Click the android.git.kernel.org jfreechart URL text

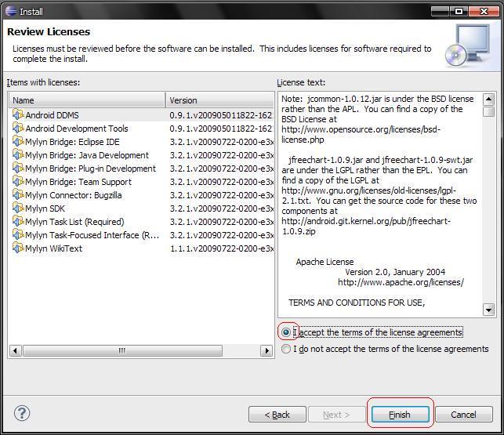(366, 226)
